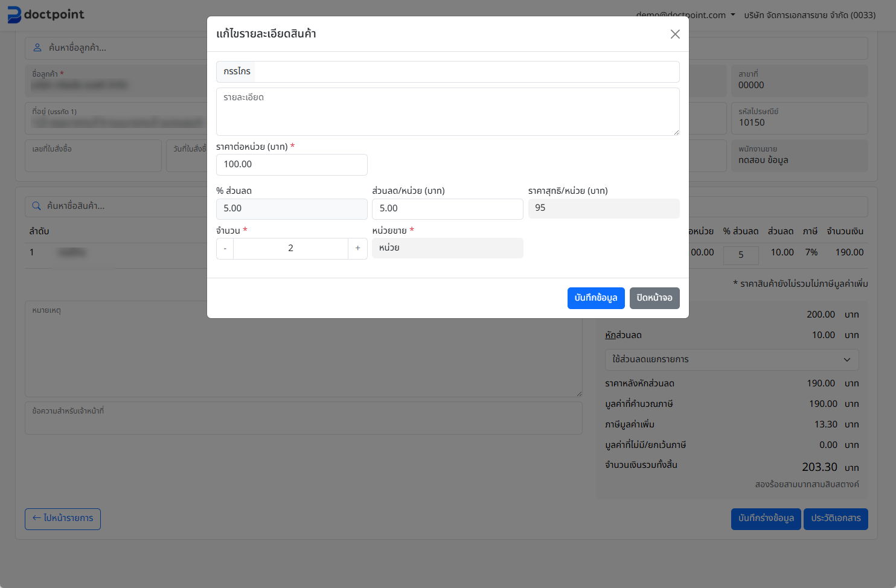This screenshot has width=896, height=588.
Task: Click the unit price field showing 100.00
Action: pyautogui.click(x=292, y=165)
